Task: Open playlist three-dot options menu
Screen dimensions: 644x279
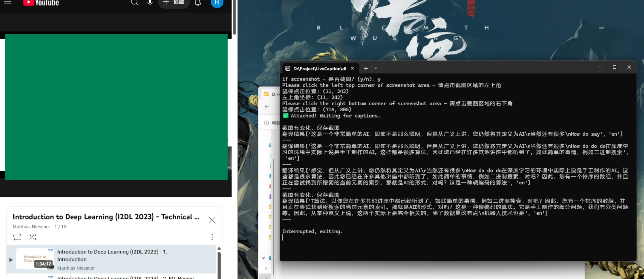Action: 212,237
